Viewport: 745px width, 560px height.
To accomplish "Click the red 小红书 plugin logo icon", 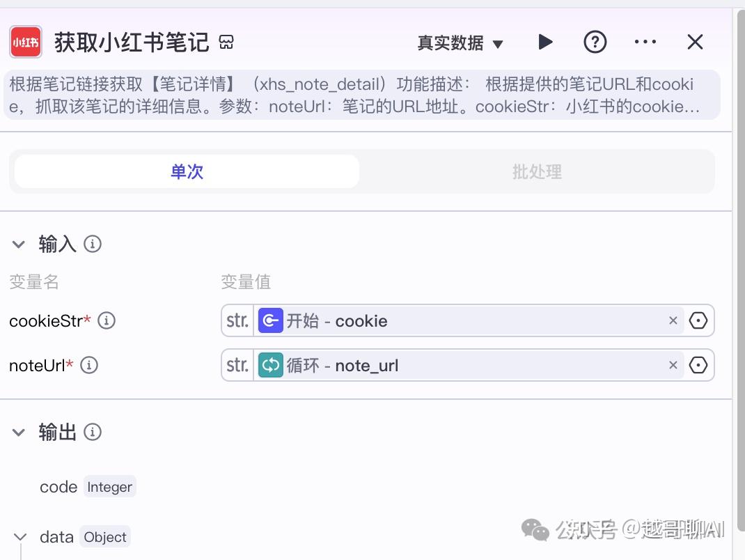I will 26,42.
